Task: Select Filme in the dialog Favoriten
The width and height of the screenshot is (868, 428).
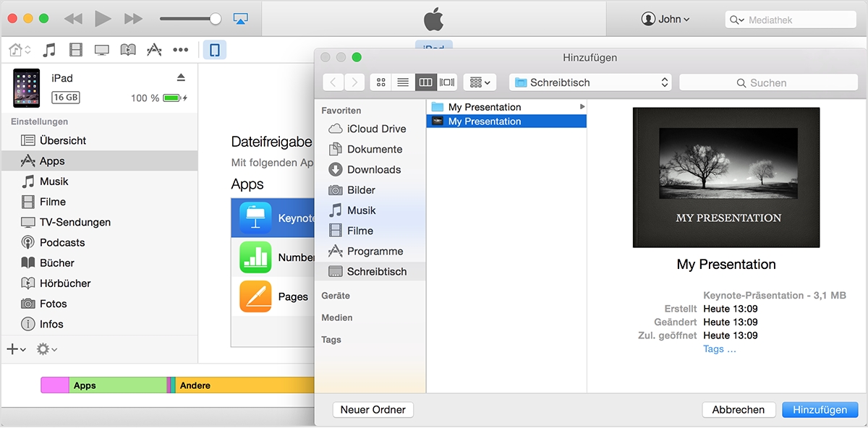Action: pos(370,231)
